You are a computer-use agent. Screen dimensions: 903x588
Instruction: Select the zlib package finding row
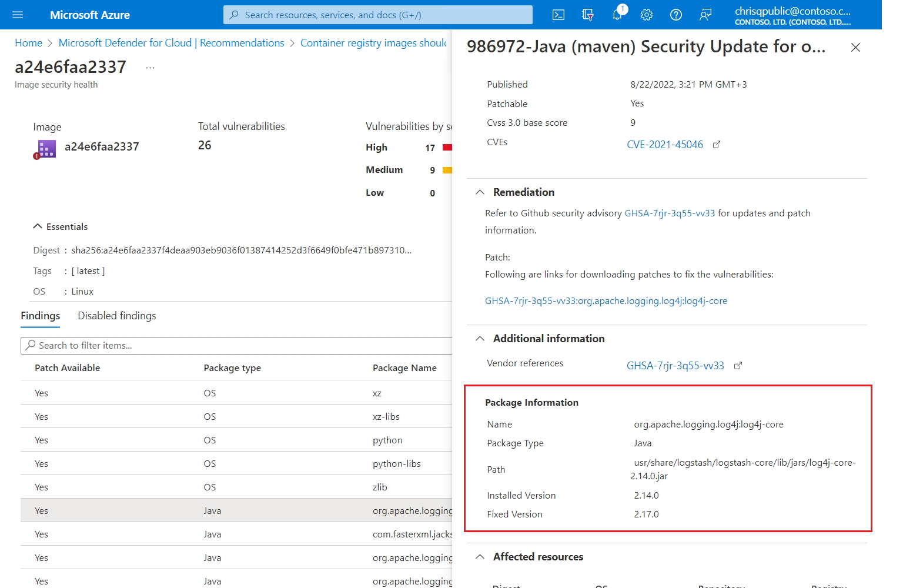tap(236, 487)
